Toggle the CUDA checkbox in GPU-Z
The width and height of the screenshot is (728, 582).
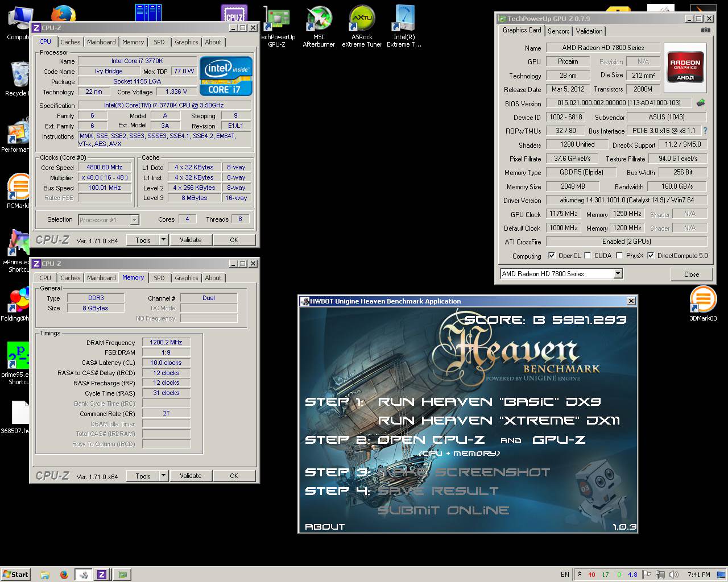click(588, 256)
